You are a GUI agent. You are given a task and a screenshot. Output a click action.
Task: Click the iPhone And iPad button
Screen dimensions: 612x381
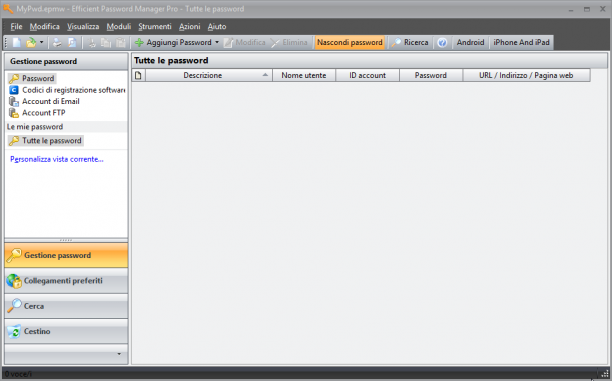(521, 43)
